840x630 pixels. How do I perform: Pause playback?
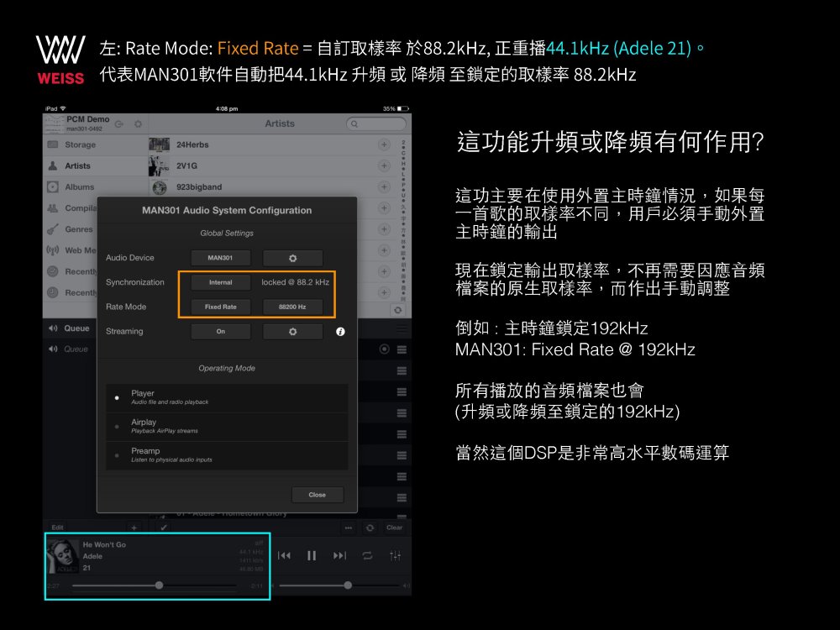pos(312,555)
